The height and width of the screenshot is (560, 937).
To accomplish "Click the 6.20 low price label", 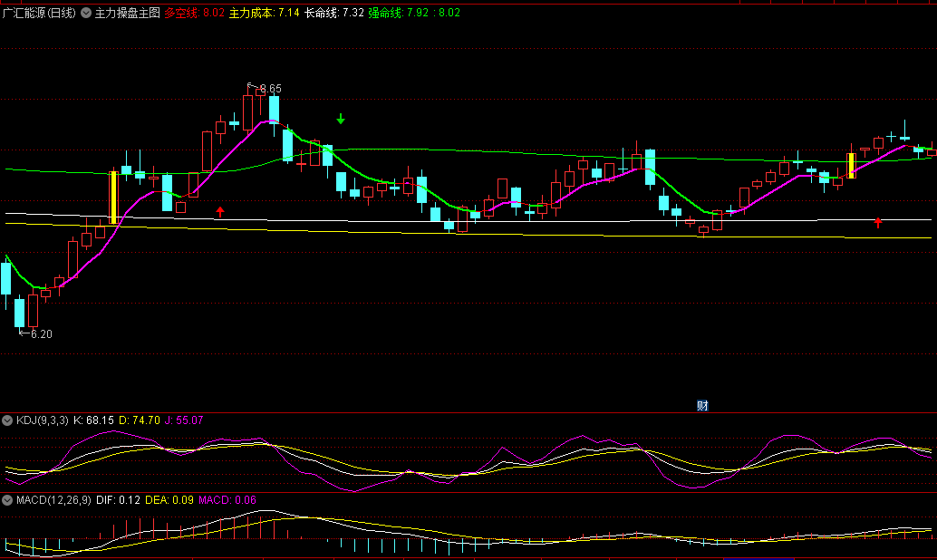I will pyautogui.click(x=41, y=334).
